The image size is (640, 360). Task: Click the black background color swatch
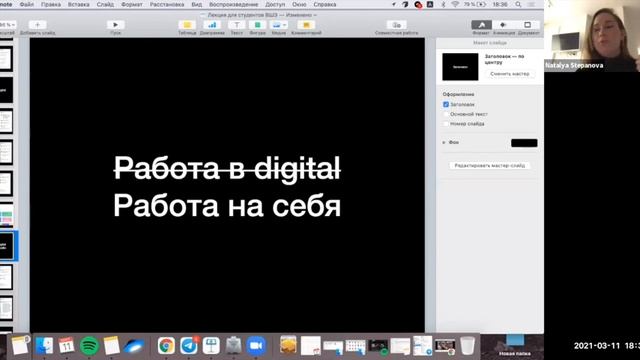[524, 143]
